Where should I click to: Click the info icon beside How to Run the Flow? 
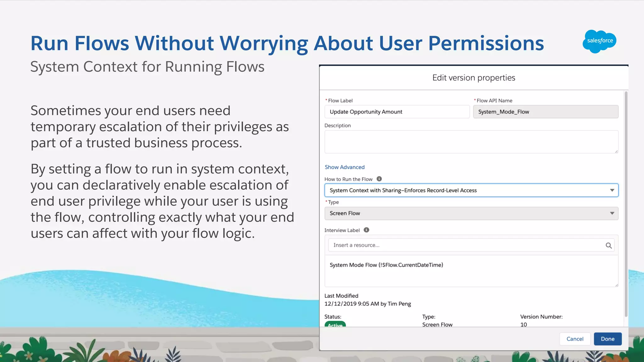click(x=379, y=179)
